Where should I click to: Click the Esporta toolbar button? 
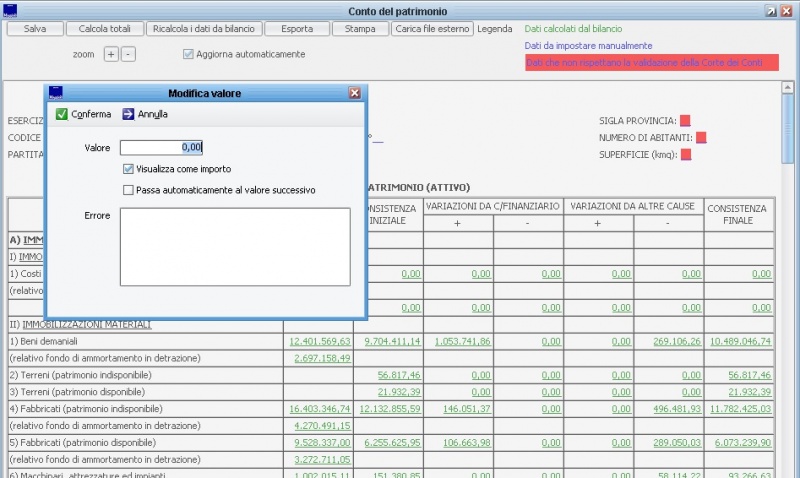coord(297,29)
